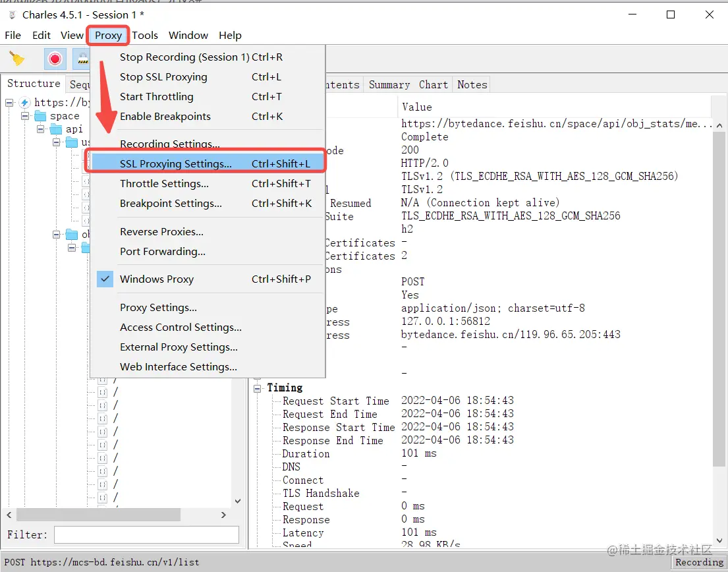Open the Tools menu
728x572 pixels.
pos(145,36)
